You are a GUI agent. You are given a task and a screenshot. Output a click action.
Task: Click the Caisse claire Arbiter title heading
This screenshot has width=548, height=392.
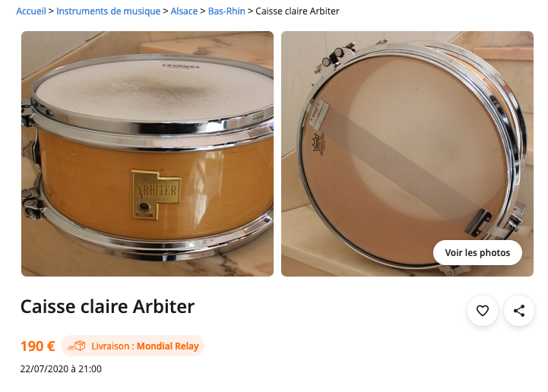click(107, 306)
